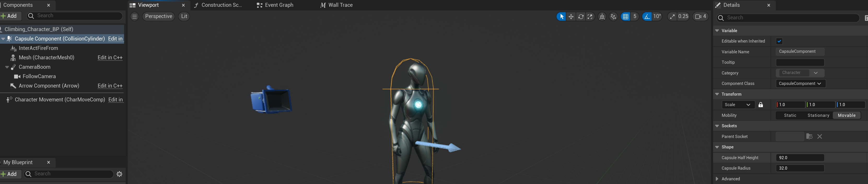
Task: Open surface snapping options icon
Action: 613,16
